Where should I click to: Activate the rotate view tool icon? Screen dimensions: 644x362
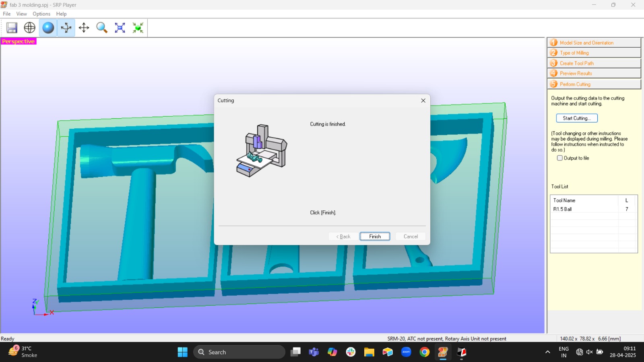[x=66, y=28]
